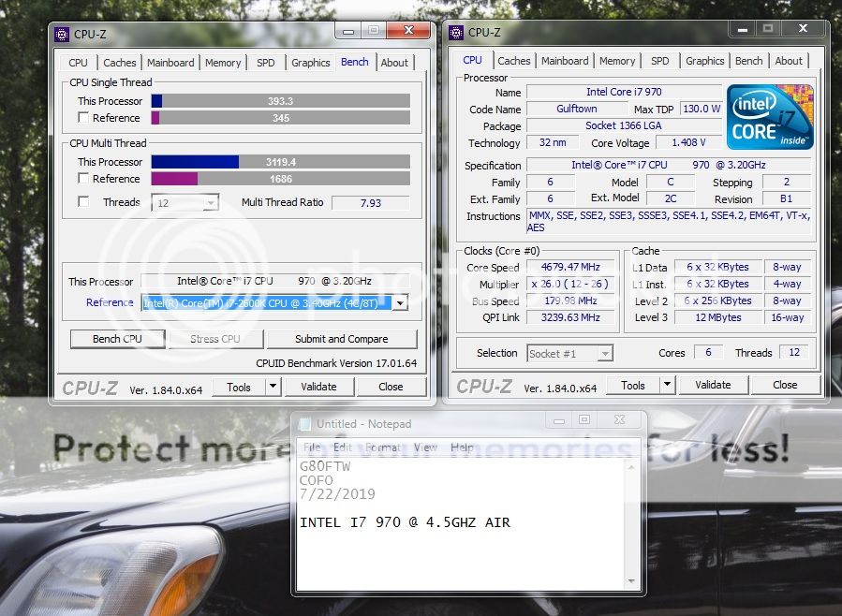The height and width of the screenshot is (616, 842).
Task: Click the Bench CPU button
Action: (118, 339)
